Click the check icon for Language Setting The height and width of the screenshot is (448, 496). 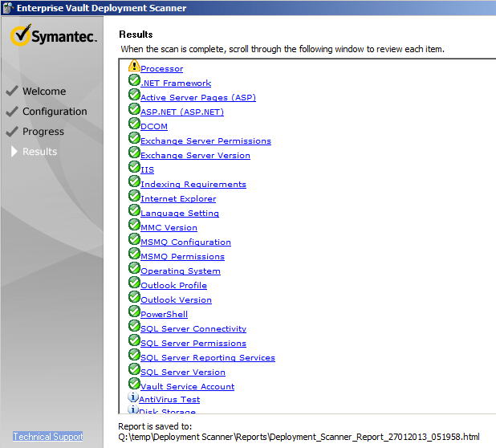(134, 210)
